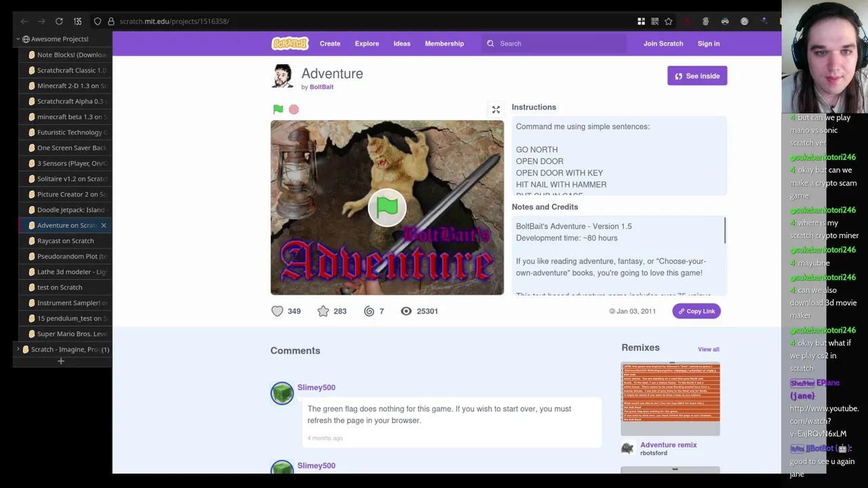Click the shield tracking protection icon
The image size is (868, 488).
click(x=97, y=22)
